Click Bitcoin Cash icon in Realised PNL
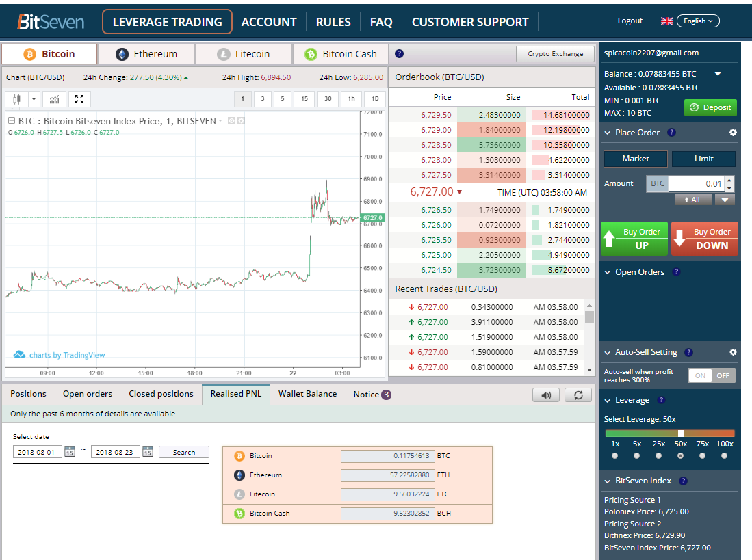The height and width of the screenshot is (560, 752). coord(239,513)
